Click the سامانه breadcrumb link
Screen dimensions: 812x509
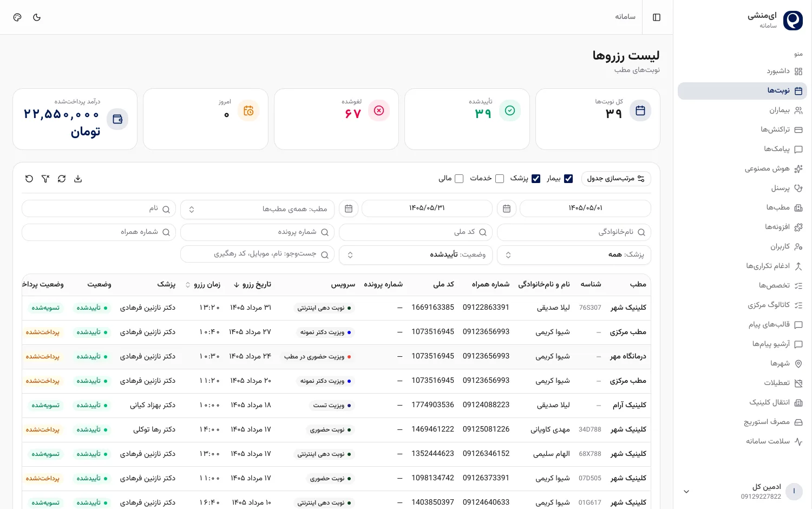tap(625, 17)
